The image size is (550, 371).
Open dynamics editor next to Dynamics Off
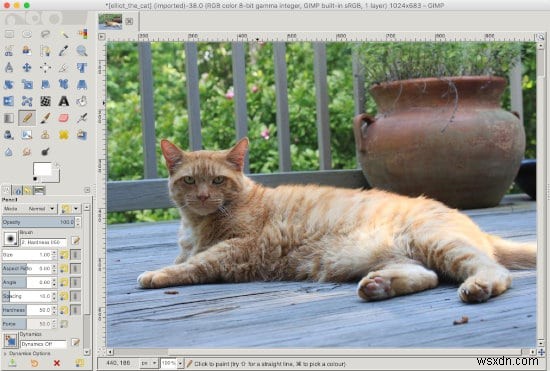click(x=75, y=342)
